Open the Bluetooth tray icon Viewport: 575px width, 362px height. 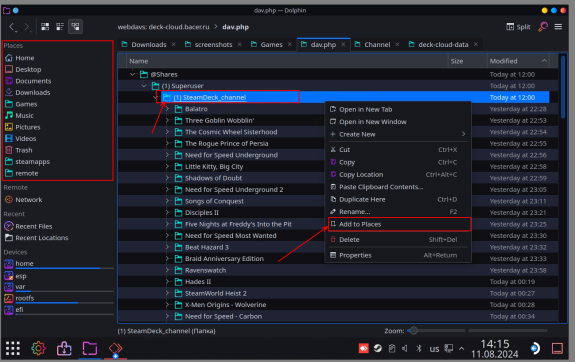click(x=419, y=348)
